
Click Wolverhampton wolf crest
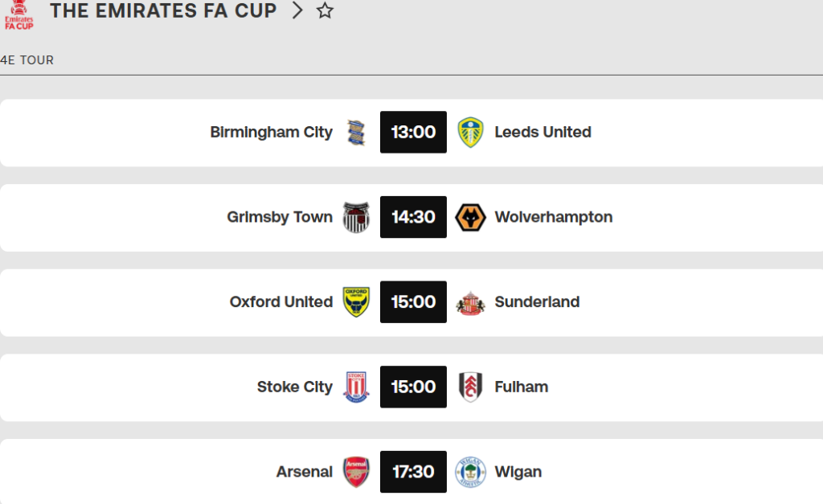[x=470, y=217]
